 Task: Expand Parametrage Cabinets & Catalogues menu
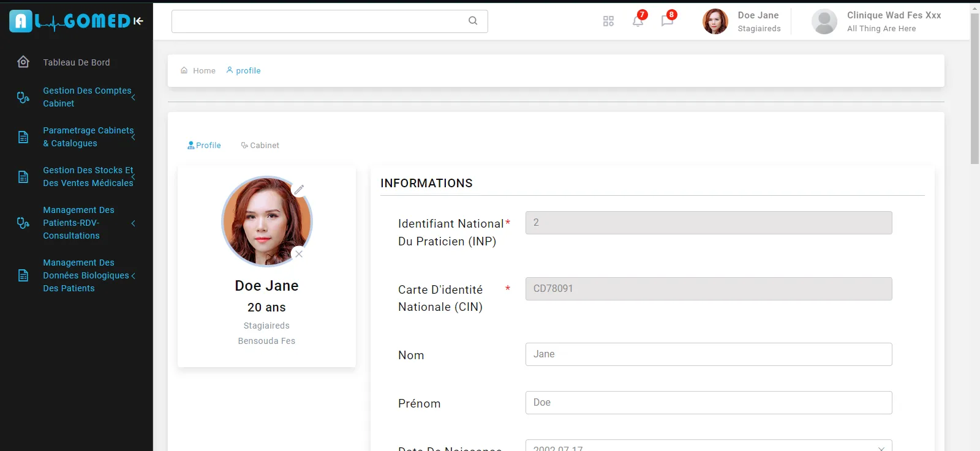87,137
